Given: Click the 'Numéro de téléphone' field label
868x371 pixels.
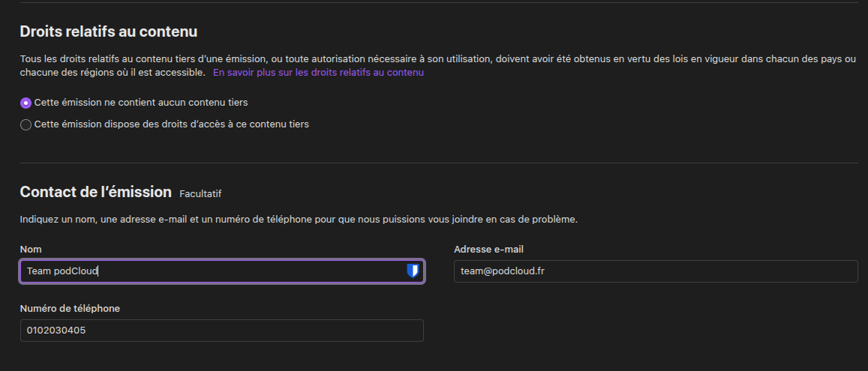Looking at the screenshot, I should click(70, 309).
